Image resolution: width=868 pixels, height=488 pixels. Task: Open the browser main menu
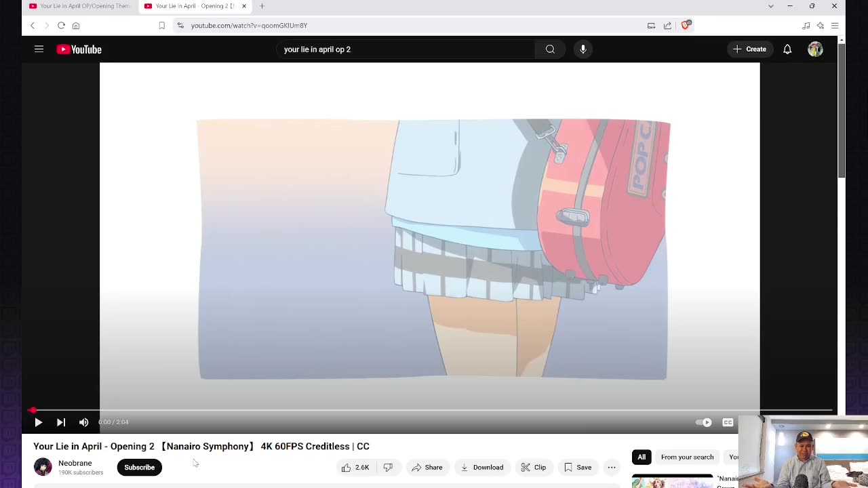835,26
